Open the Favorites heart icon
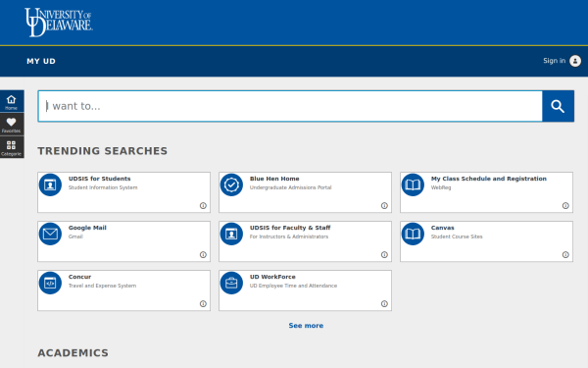Image resolution: width=588 pixels, height=368 pixels. (x=11, y=125)
